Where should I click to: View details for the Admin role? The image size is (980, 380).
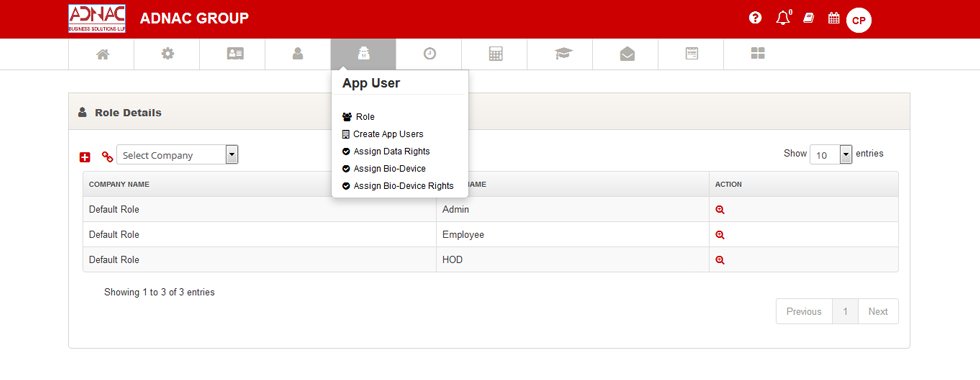720,210
